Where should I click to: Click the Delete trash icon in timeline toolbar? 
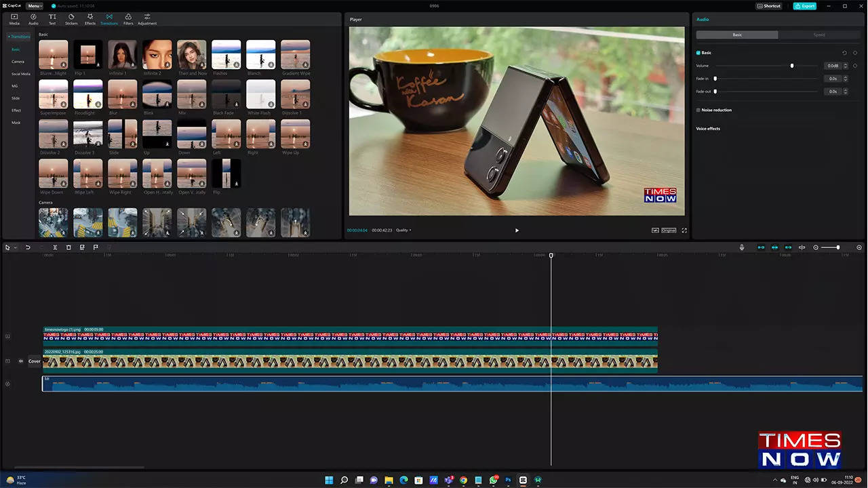(68, 247)
